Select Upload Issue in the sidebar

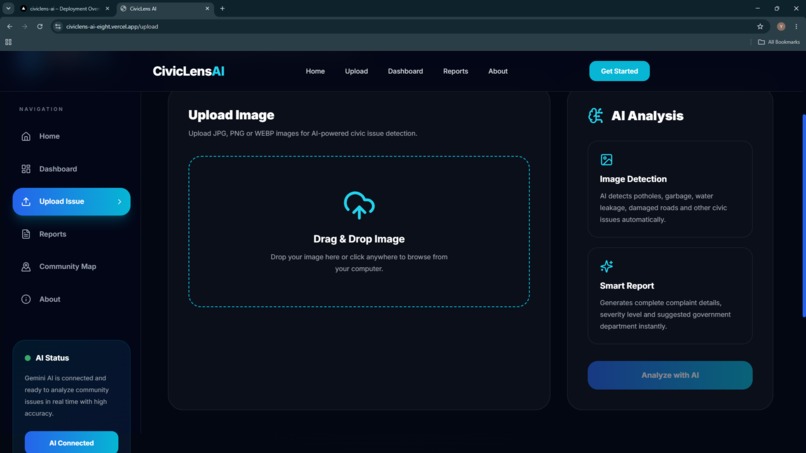pos(71,202)
